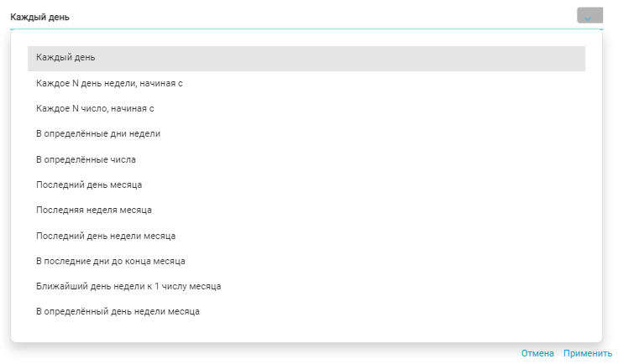Screen dimensions: 618x364
Task: Choose "В определённые числа" from list
Action: [x=86, y=159]
